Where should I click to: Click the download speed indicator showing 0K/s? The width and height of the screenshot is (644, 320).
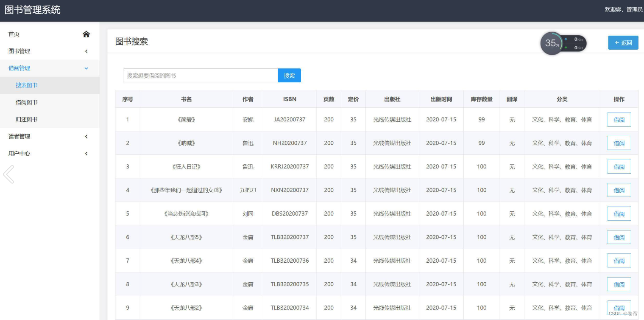coord(577,46)
